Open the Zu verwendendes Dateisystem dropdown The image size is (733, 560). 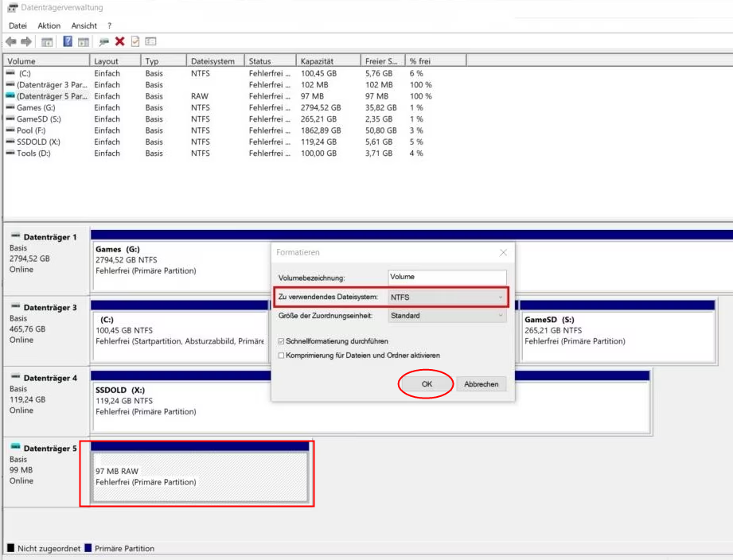point(501,297)
